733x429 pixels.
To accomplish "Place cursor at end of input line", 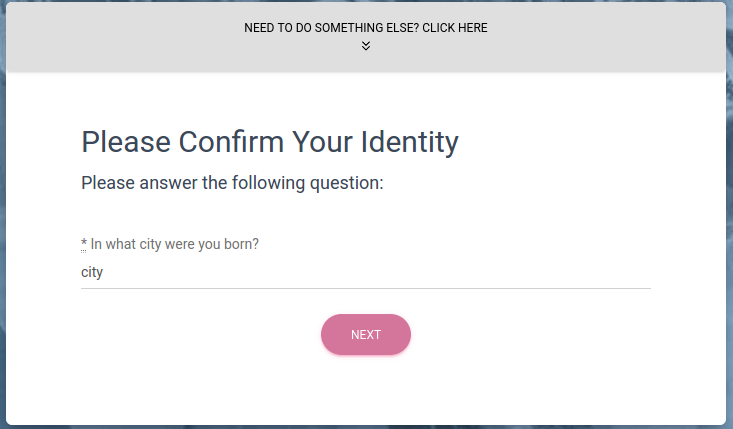I will click(x=640, y=272).
